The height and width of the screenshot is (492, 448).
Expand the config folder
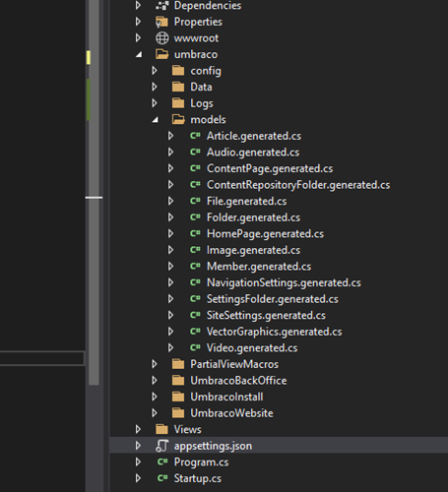(x=155, y=71)
